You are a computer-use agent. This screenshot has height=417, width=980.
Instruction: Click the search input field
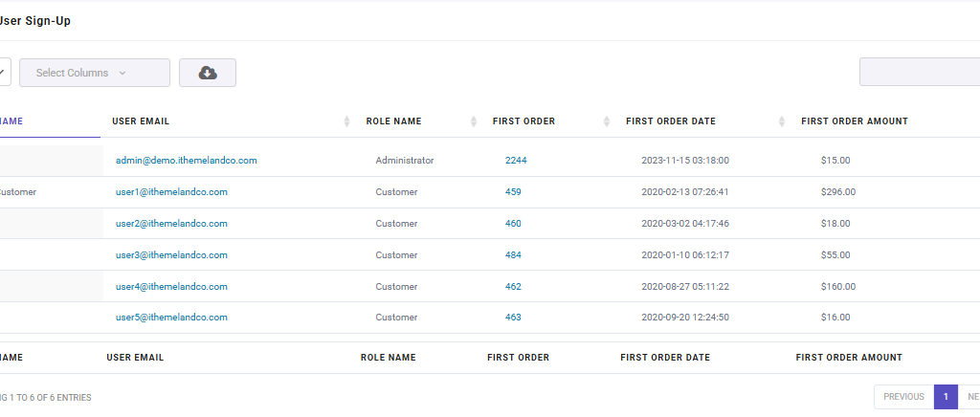[920, 72]
